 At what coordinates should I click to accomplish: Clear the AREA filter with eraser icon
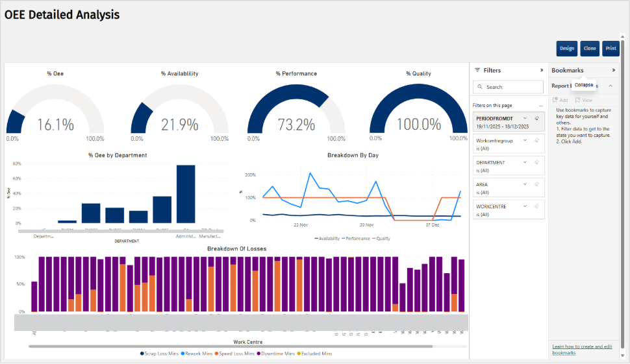pyautogui.click(x=536, y=184)
